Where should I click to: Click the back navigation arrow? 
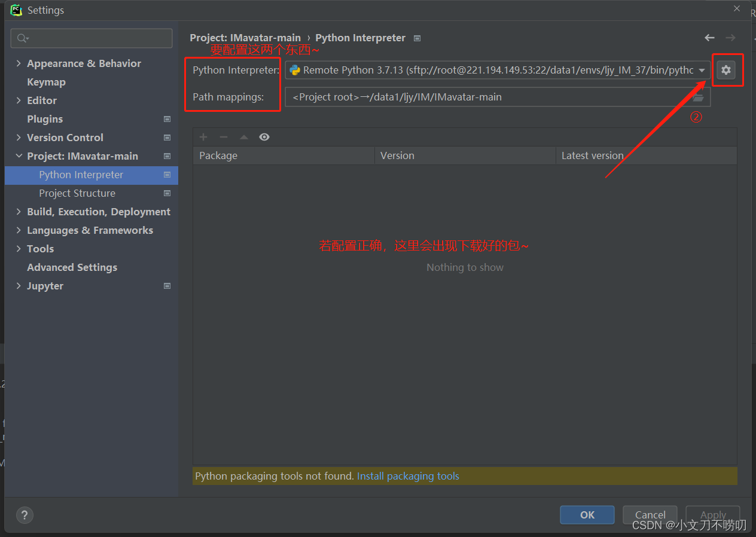709,38
